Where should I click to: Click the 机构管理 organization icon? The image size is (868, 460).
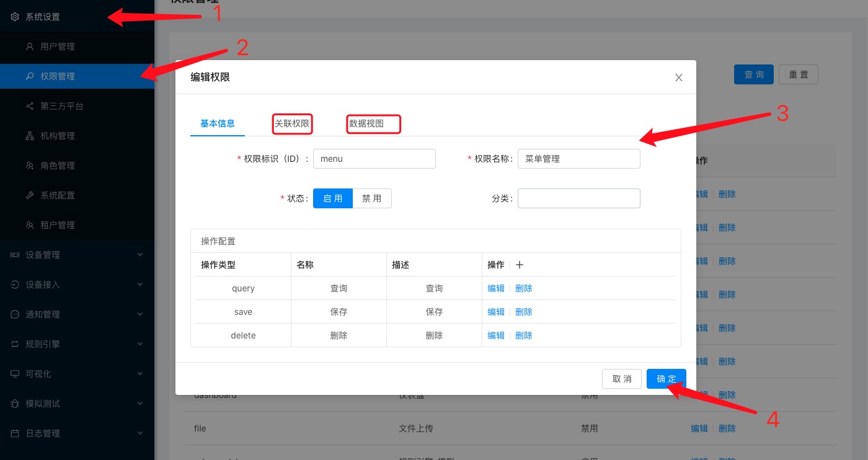pyautogui.click(x=30, y=136)
